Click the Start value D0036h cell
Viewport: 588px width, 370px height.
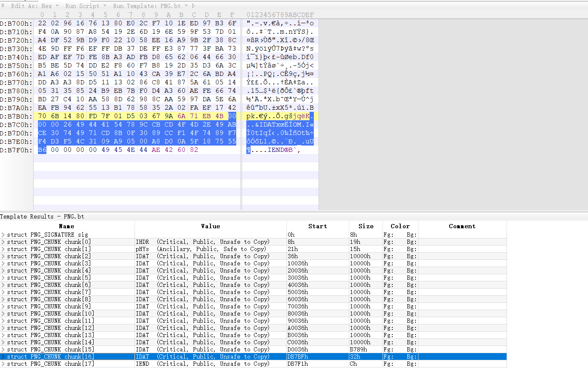click(x=318, y=350)
